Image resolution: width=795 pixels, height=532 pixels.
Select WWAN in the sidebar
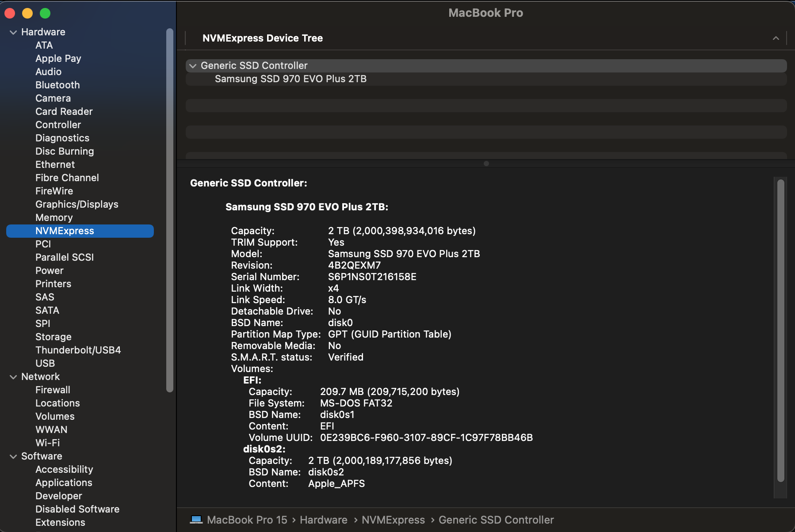click(x=52, y=430)
